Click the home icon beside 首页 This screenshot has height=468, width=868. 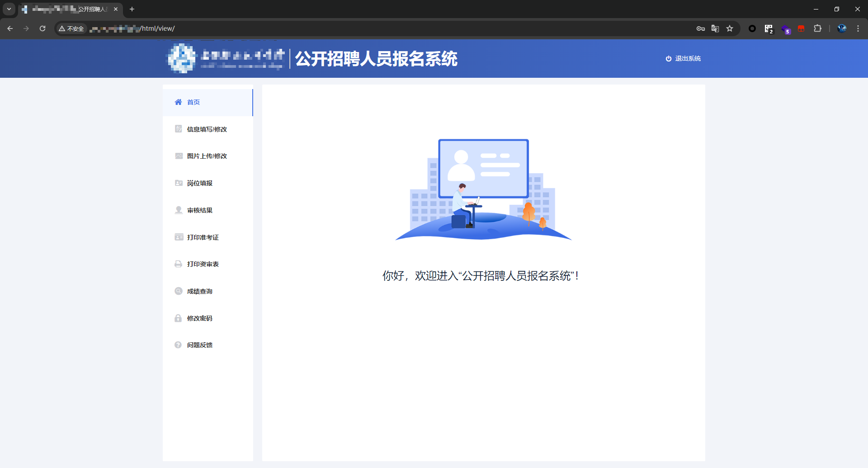click(178, 102)
